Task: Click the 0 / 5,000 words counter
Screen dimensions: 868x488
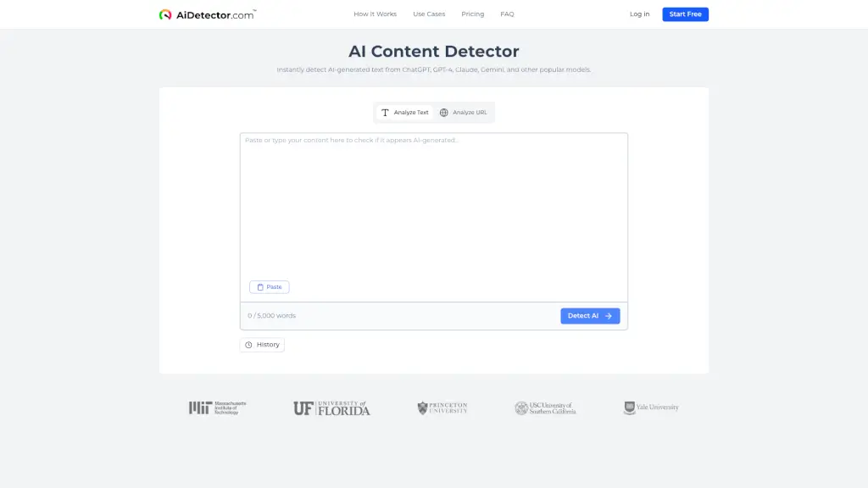Action: (272, 316)
